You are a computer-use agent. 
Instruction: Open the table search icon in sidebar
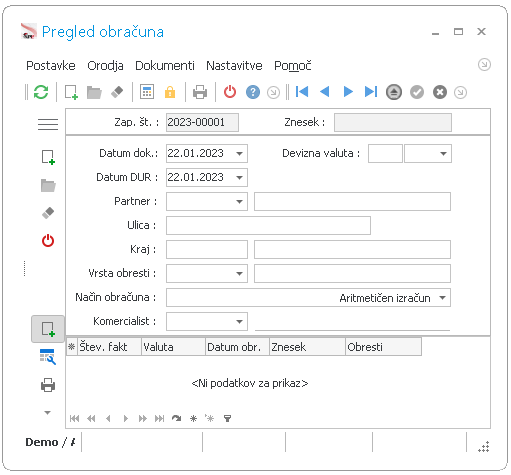[48, 357]
